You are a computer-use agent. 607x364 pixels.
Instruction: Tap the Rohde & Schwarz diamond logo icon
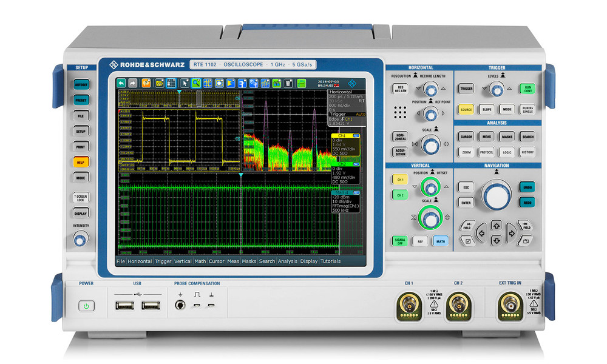pos(352,84)
